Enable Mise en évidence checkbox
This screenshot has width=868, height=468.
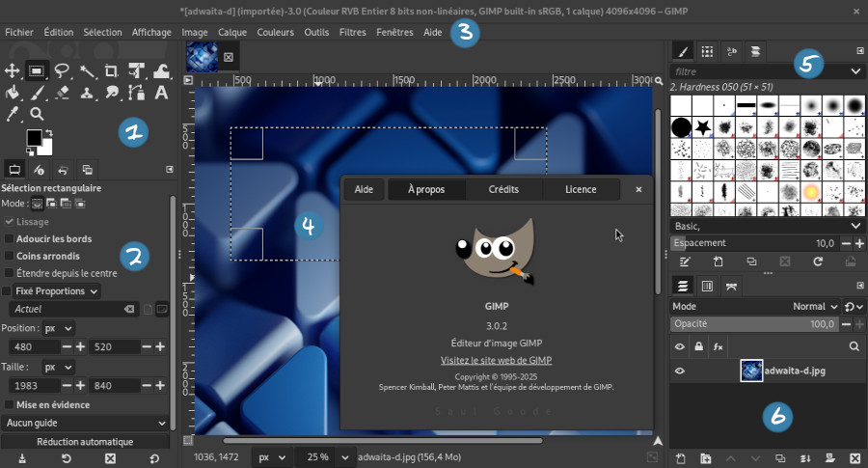[x=9, y=405]
